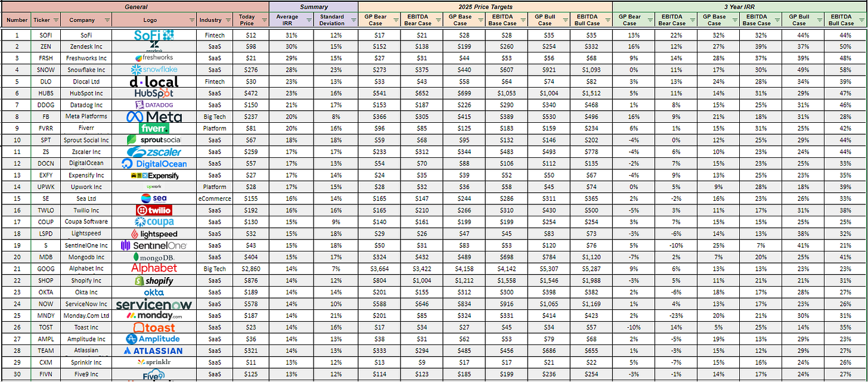Screen dimensions: 868x382
Task: Click the SoFi logo
Action: (154, 35)
